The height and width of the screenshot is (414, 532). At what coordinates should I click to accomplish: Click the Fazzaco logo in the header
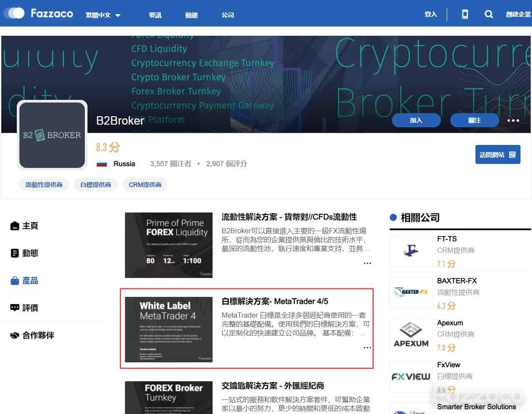pos(38,14)
